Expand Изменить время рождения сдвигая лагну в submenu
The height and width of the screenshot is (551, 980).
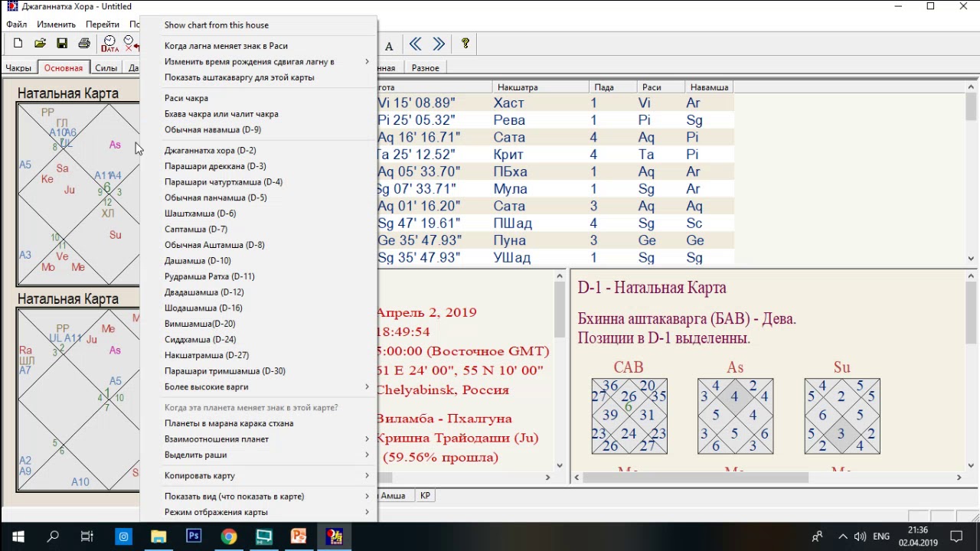point(259,61)
